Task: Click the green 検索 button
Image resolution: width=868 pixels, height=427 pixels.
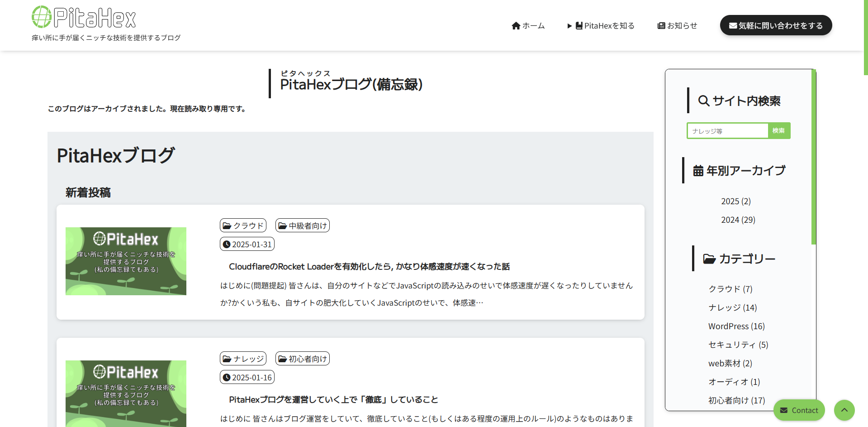Action: (779, 131)
